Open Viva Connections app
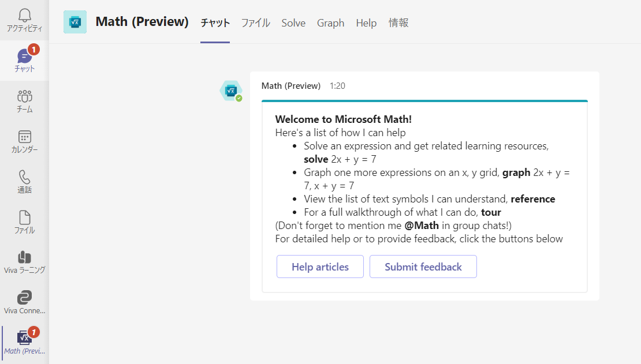 point(24,301)
